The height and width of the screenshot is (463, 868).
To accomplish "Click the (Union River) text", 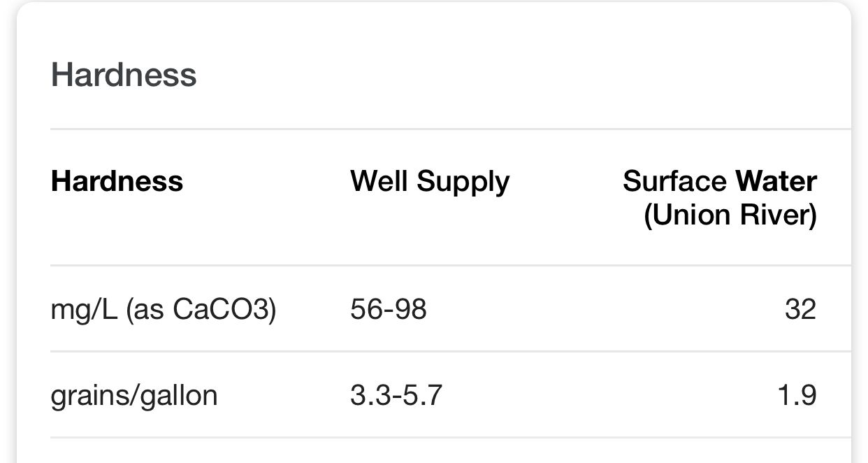I will [x=730, y=215].
